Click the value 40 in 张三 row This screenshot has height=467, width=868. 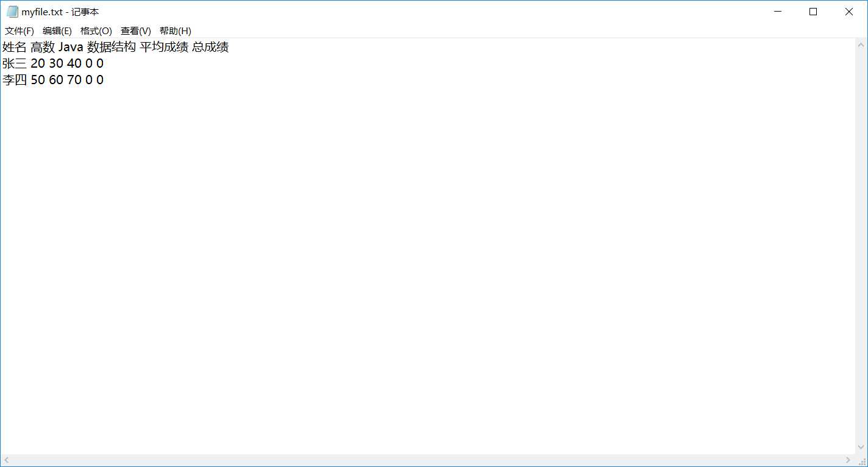74,63
